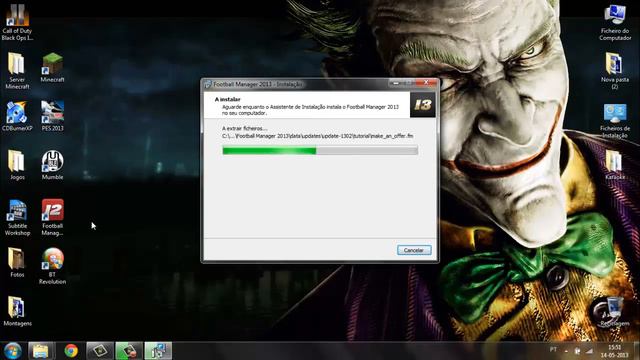Launch Mumble from the desktop
Image resolution: width=640 pixels, height=360 pixels.
click(52, 165)
